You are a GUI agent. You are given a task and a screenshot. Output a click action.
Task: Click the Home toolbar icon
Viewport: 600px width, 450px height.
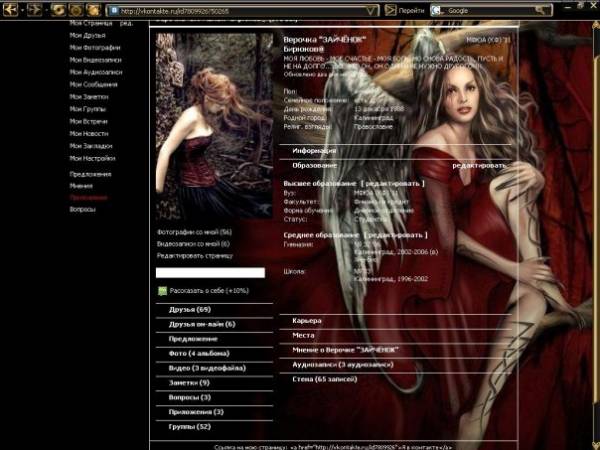coord(93,10)
